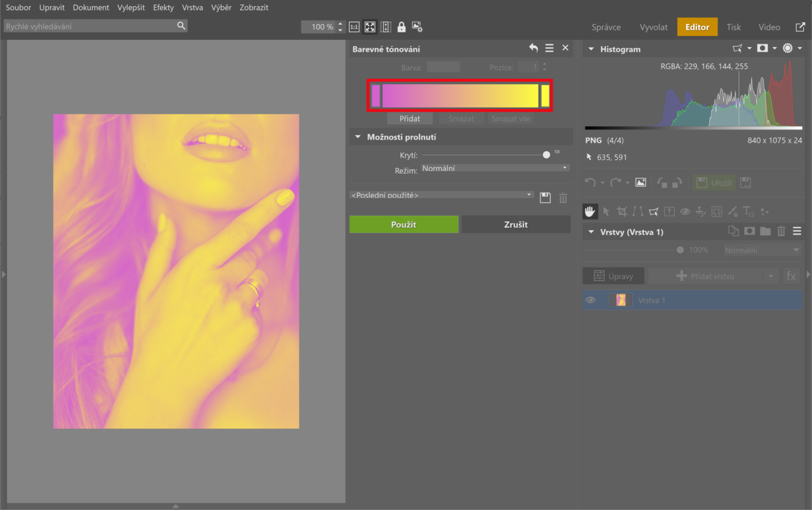
Task: Click the Přidat vrstvu button
Action: (705, 276)
